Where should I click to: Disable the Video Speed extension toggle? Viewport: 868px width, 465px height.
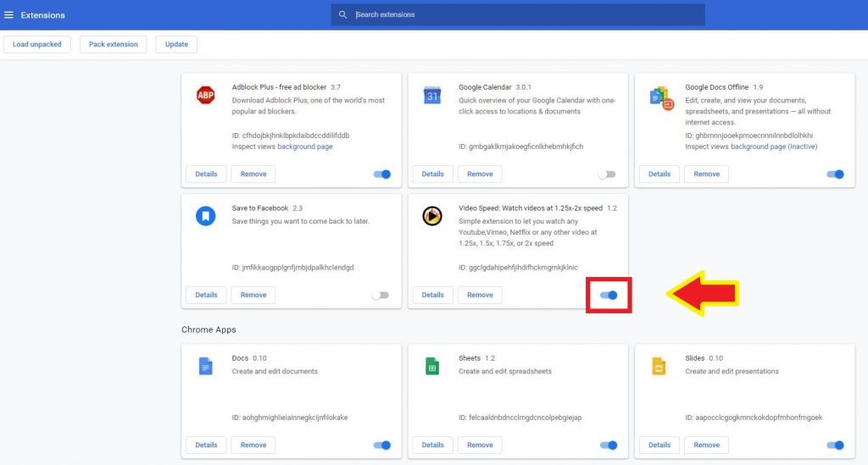click(609, 296)
